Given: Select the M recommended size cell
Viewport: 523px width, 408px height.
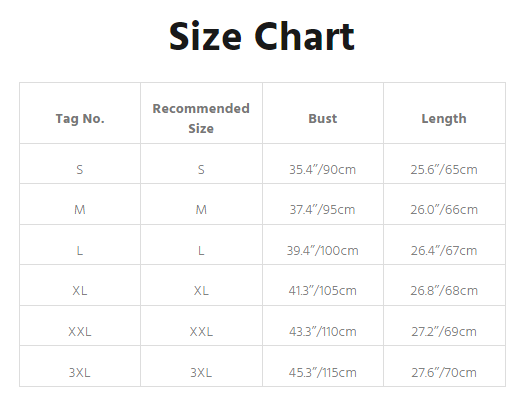Looking at the screenshot, I should click(x=201, y=210).
